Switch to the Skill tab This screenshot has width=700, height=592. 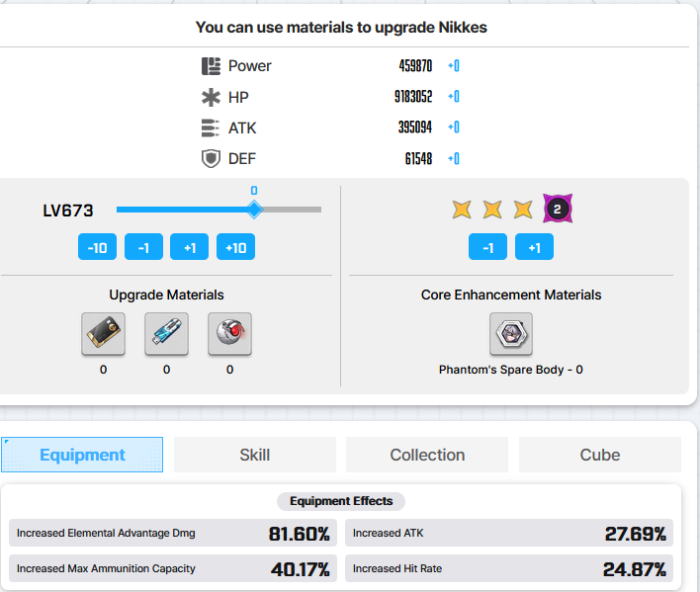[x=255, y=455]
